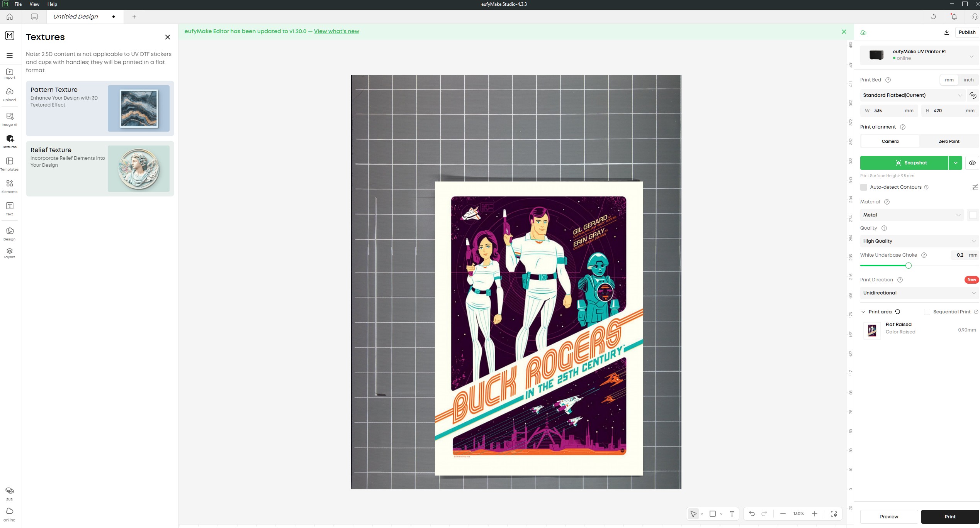Viewport: 980px width, 528px height.
Task: Zoom out of the canvas
Action: 783,514
